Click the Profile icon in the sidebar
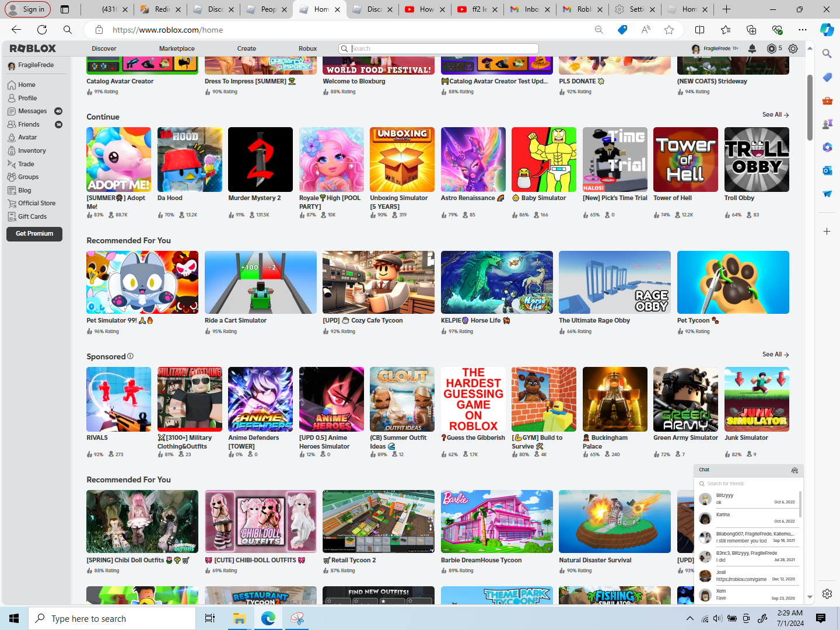The image size is (840, 630). (x=12, y=98)
